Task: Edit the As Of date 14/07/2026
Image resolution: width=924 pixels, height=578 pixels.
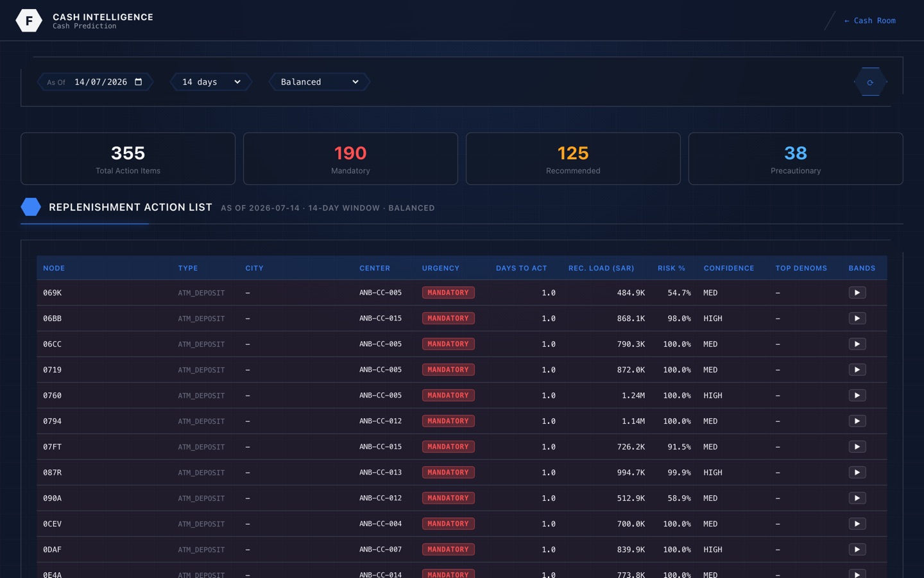Action: coord(101,82)
